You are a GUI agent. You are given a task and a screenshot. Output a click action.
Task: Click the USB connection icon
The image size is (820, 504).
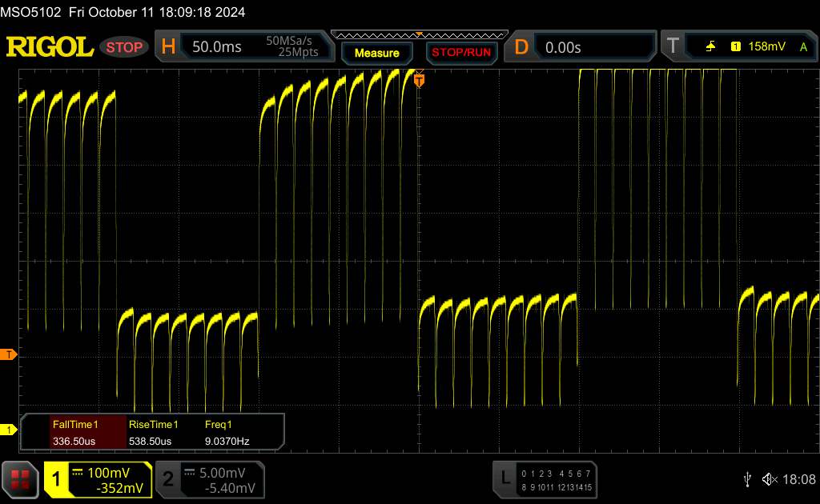(x=747, y=479)
